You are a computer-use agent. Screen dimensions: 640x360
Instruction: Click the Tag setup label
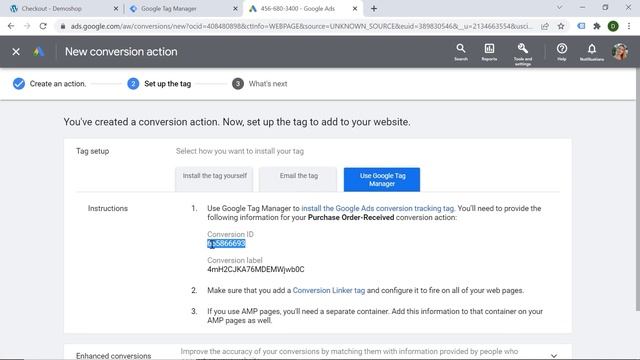click(x=93, y=151)
